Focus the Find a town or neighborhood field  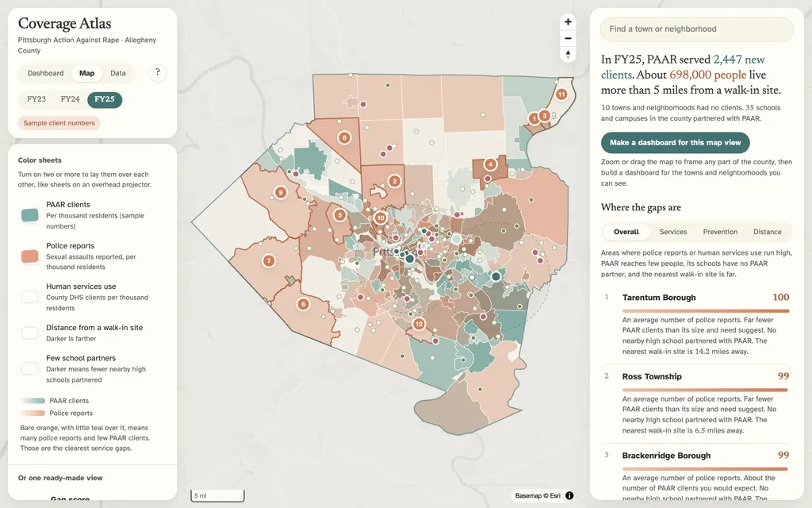click(696, 29)
